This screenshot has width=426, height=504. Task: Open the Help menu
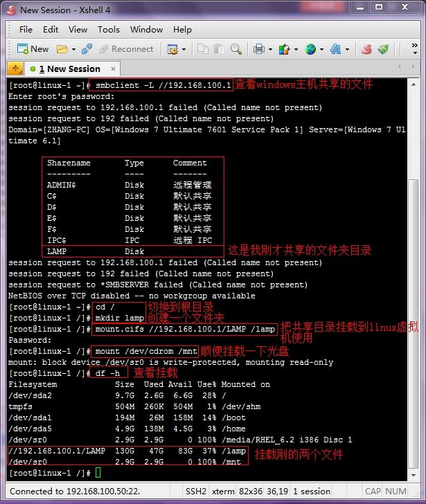pyautogui.click(x=182, y=30)
